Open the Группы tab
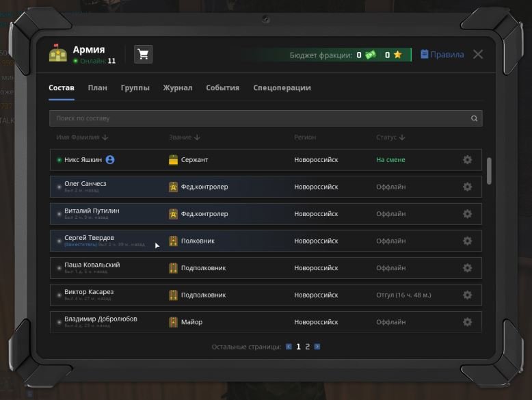Image resolution: width=532 pixels, height=400 pixels. (x=135, y=88)
